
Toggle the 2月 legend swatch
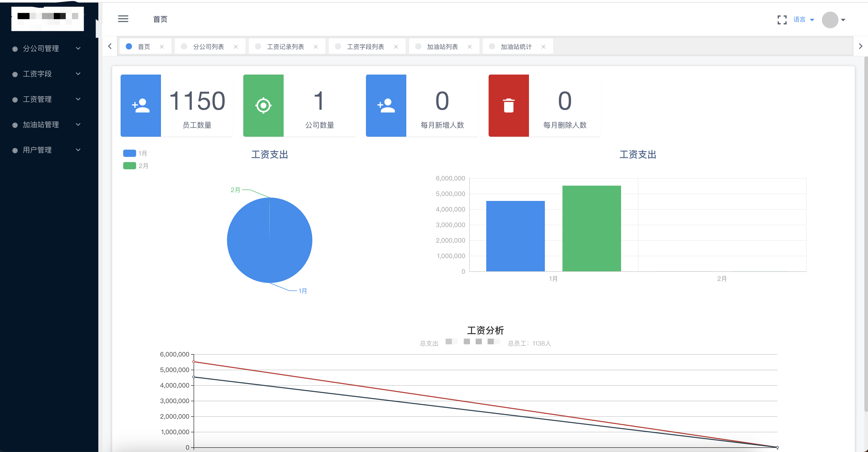point(129,165)
